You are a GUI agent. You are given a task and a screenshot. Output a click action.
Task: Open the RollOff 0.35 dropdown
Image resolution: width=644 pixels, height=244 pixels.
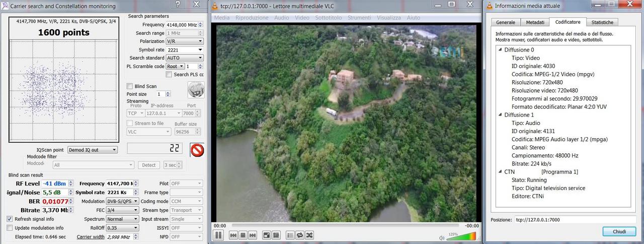(x=122, y=228)
